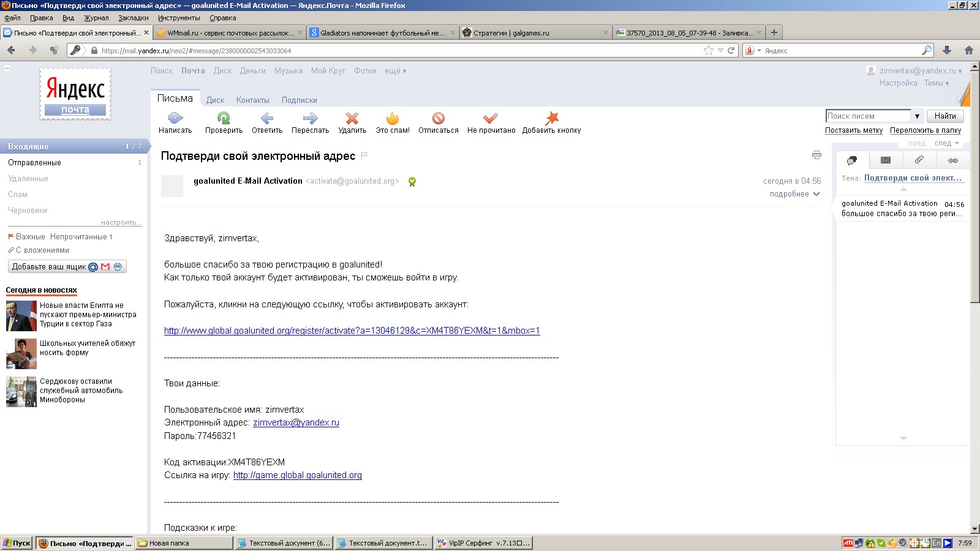980x551 pixels.
Task: Print the message using printer icon
Action: (x=816, y=156)
